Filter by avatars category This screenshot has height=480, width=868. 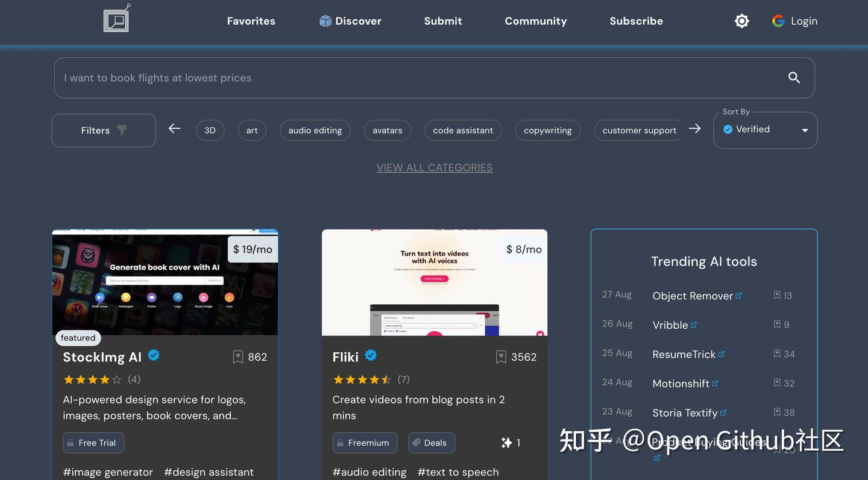[x=388, y=130]
